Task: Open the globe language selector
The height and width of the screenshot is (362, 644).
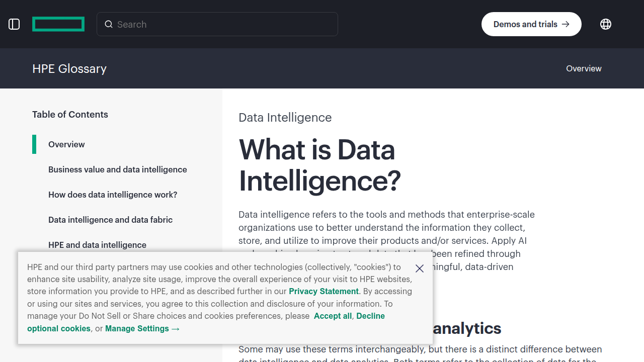Action: tap(606, 24)
